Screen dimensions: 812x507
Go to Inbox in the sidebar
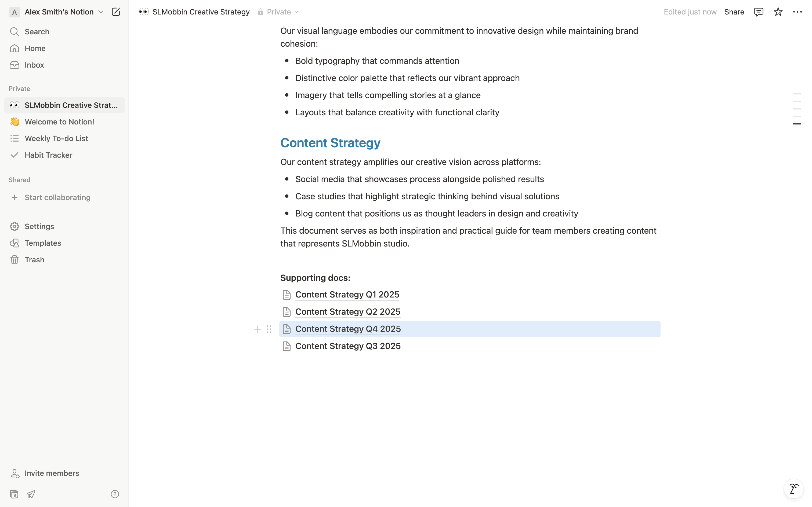click(34, 65)
